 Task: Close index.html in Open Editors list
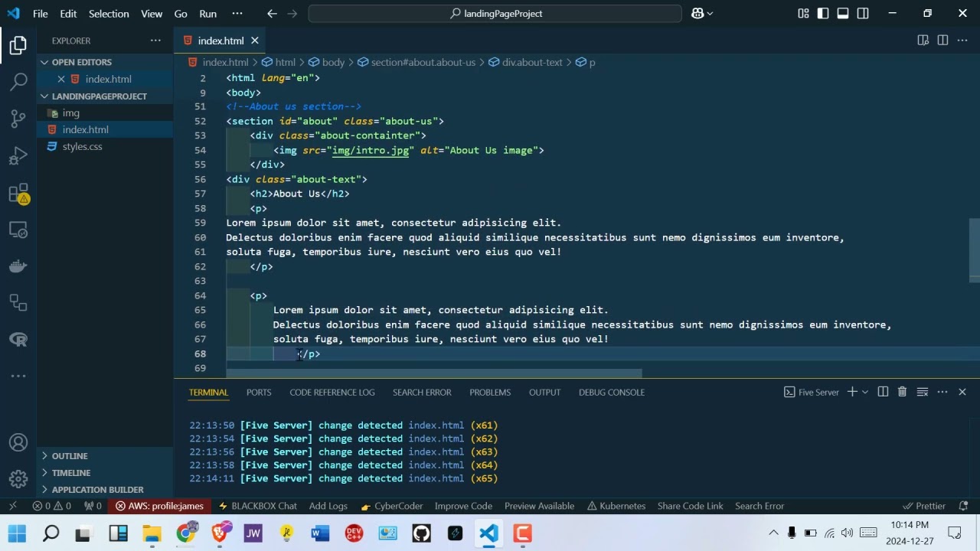[x=61, y=79]
